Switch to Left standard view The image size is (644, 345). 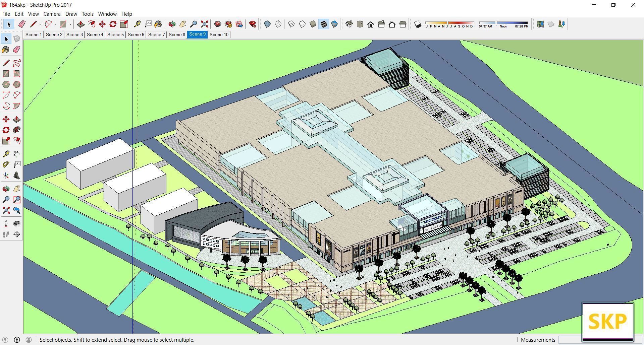(403, 24)
